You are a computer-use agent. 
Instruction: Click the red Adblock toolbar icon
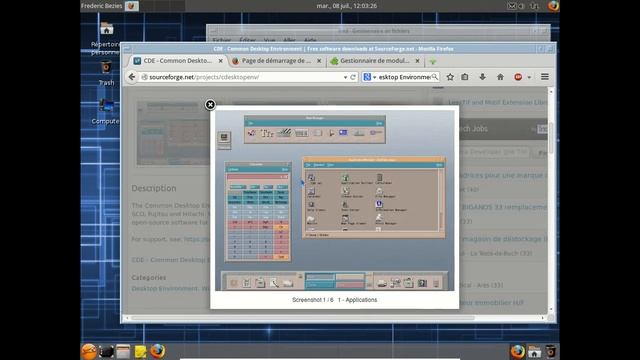pyautogui.click(x=518, y=77)
